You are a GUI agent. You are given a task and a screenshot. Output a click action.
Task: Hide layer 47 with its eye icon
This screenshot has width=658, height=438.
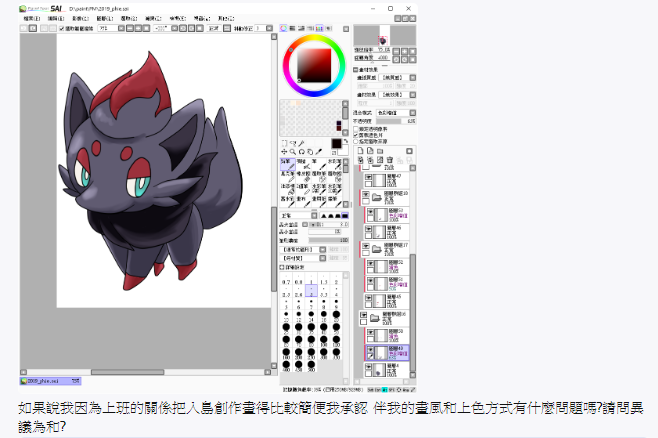click(x=368, y=178)
